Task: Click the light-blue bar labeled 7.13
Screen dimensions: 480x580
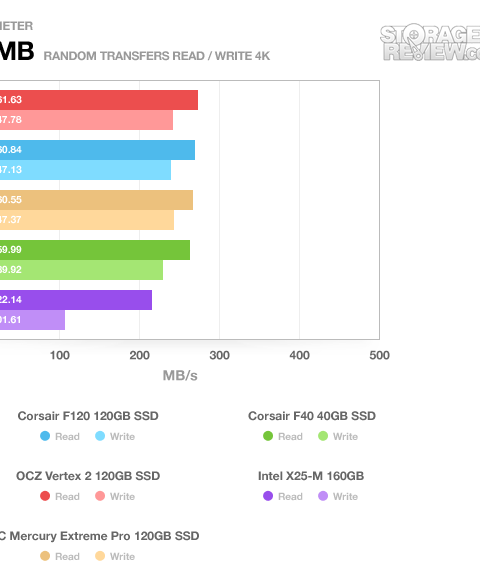Action: tap(85, 170)
